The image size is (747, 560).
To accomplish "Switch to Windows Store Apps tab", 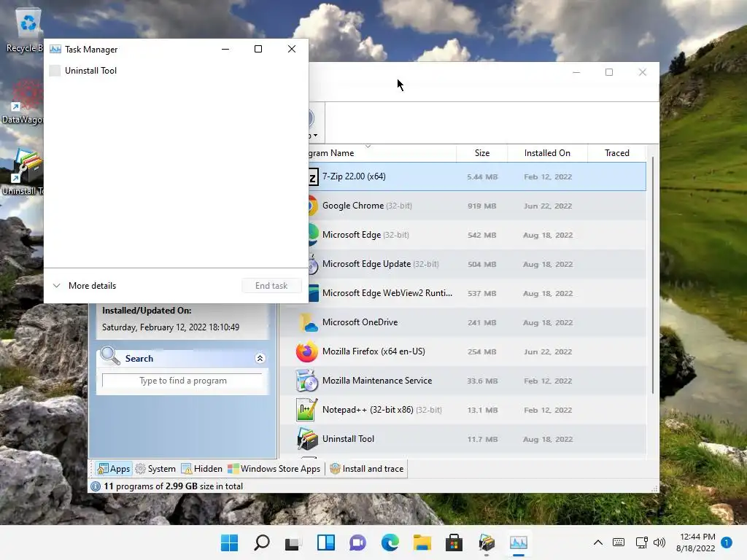I will [x=274, y=469].
